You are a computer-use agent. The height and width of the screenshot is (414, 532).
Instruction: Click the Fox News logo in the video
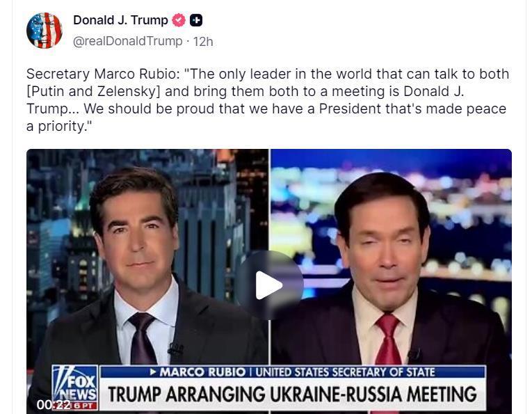(x=75, y=384)
